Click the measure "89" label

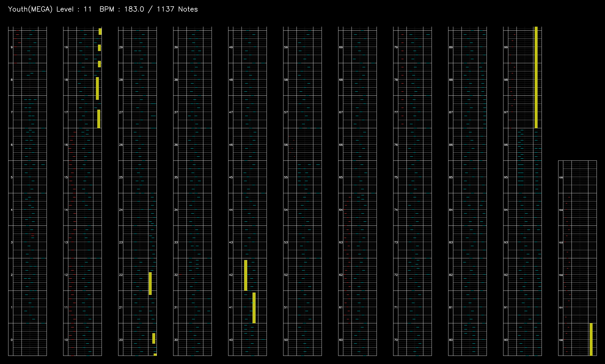(x=451, y=47)
